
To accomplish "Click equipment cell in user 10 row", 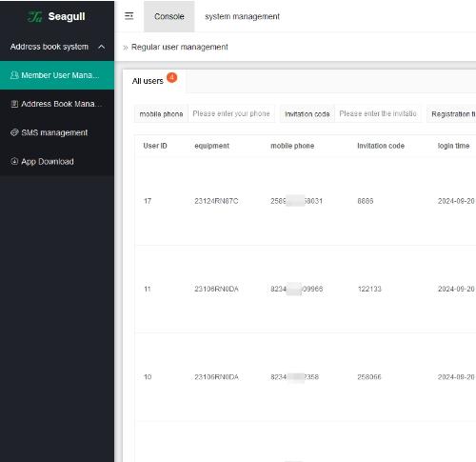I will pyautogui.click(x=216, y=377).
